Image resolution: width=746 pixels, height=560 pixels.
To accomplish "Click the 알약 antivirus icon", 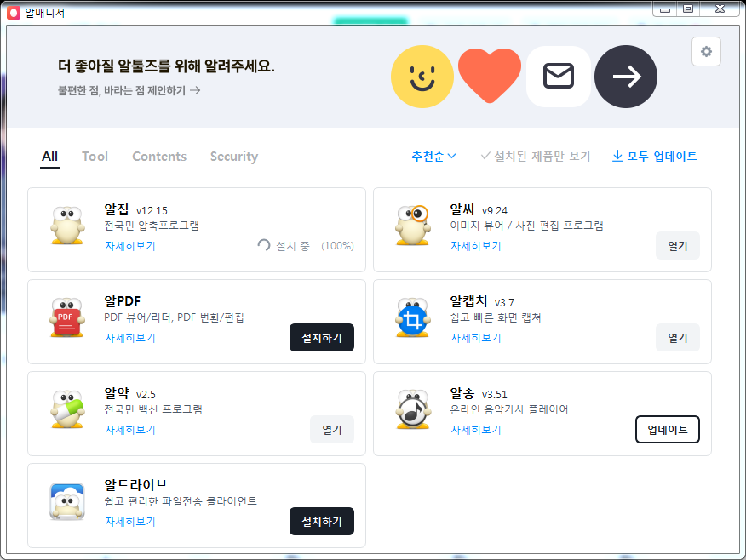I will tap(67, 409).
